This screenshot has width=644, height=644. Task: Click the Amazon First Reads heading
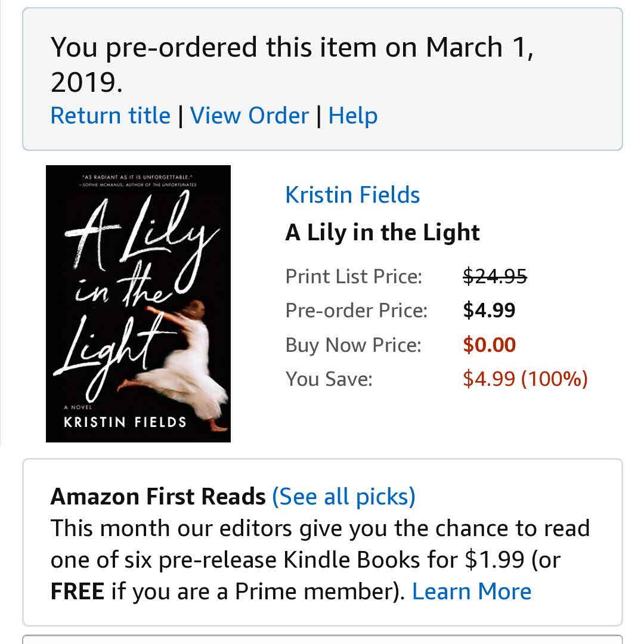(x=158, y=496)
